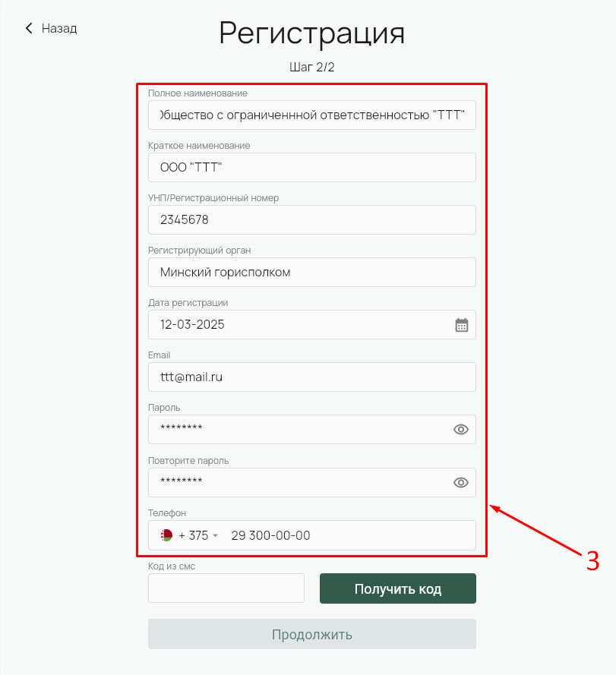The height and width of the screenshot is (675, 616).
Task: Select the +375 country code selector
Action: coord(190,535)
